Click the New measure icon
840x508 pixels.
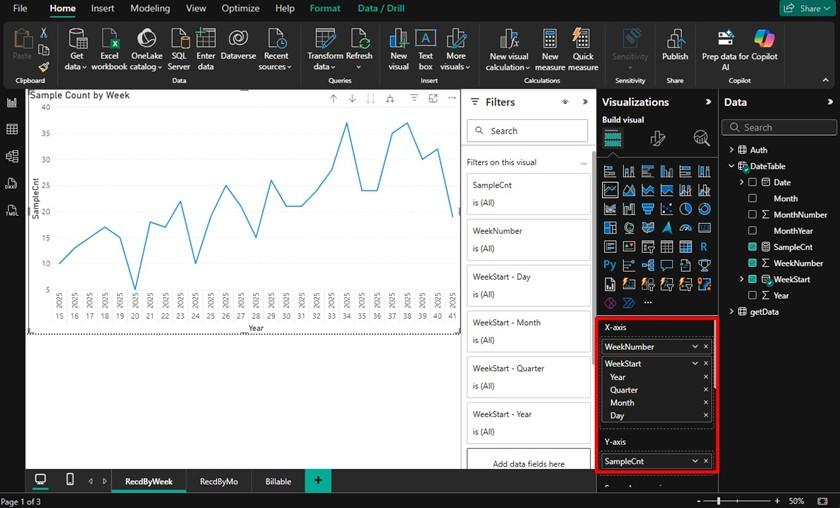coord(550,39)
